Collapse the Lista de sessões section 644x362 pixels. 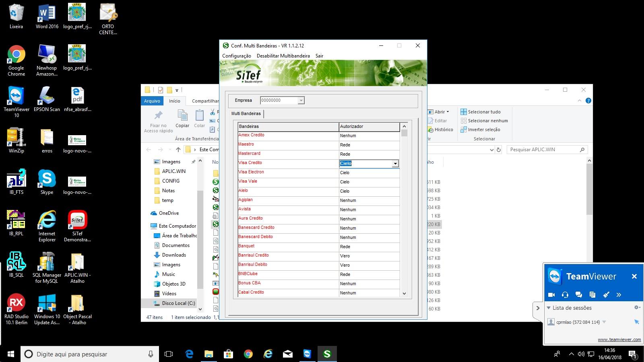(x=549, y=308)
